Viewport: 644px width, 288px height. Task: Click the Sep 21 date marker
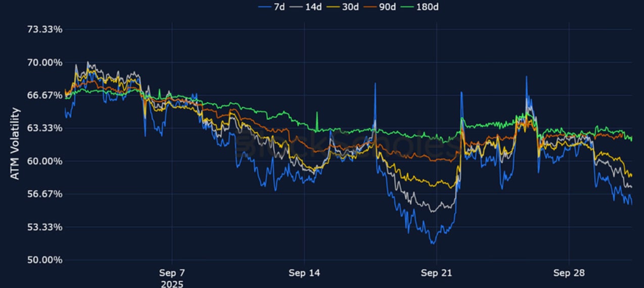pos(437,273)
